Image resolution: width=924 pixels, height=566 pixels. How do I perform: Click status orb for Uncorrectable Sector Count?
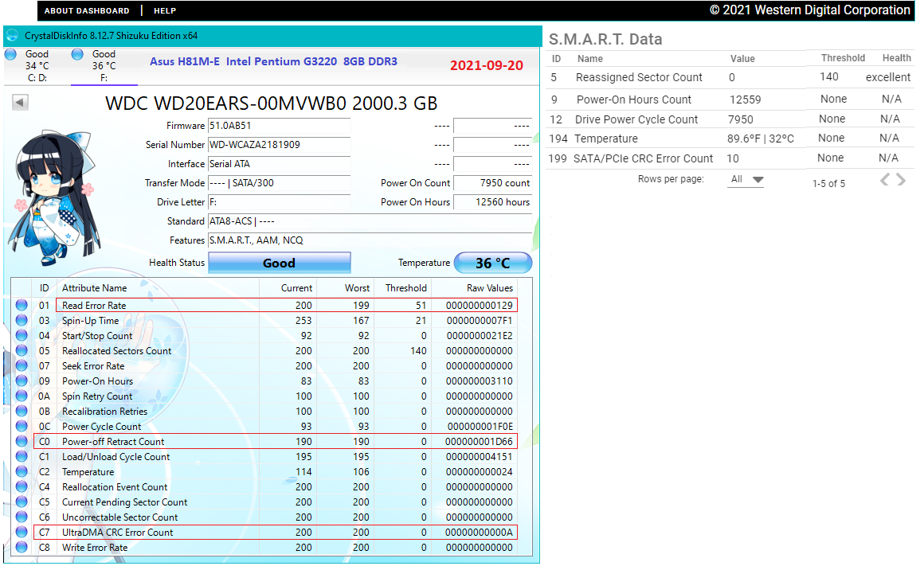pyautogui.click(x=22, y=517)
